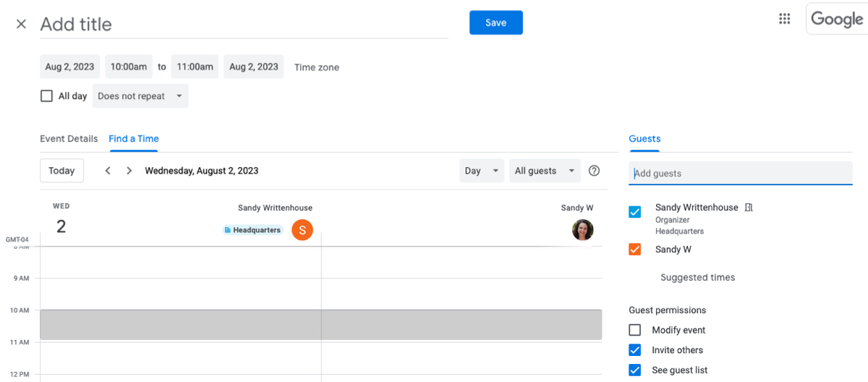Select the Guests tab
Screen dimensions: 868x382
click(x=644, y=139)
